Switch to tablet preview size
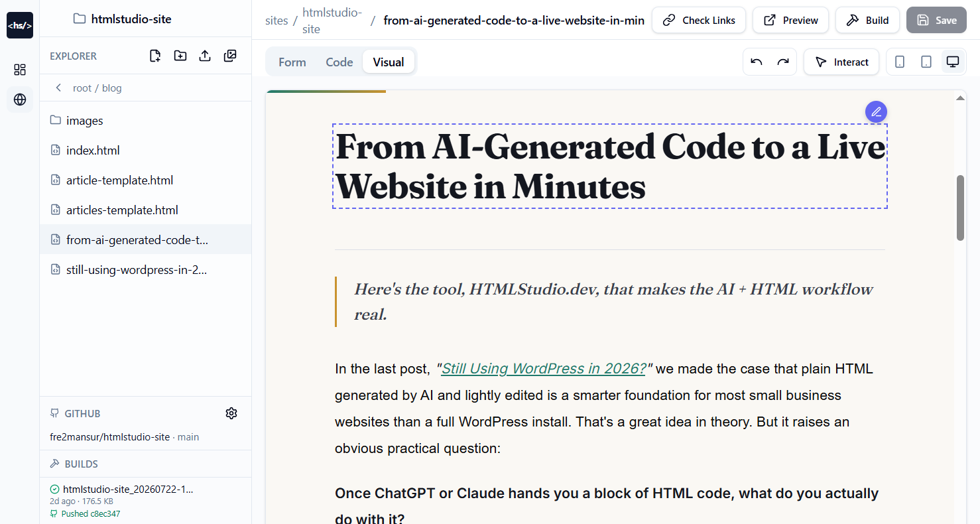 click(926, 62)
